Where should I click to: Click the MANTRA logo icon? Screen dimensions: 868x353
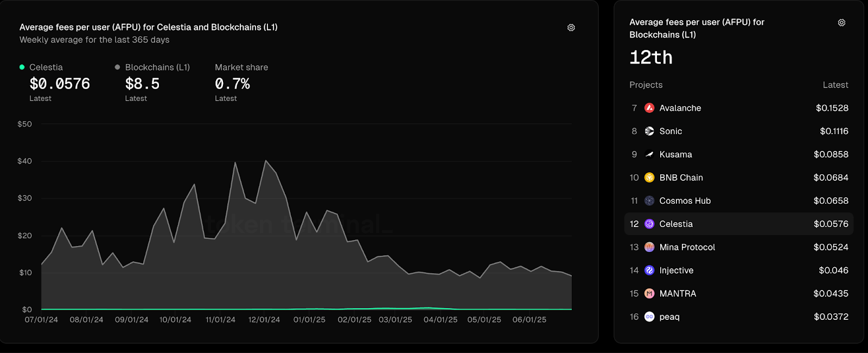(x=649, y=293)
